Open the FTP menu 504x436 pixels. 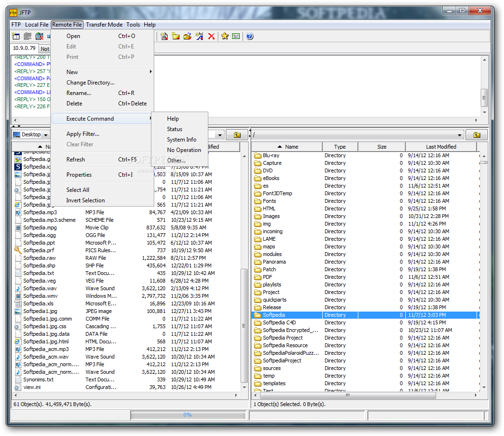point(16,25)
